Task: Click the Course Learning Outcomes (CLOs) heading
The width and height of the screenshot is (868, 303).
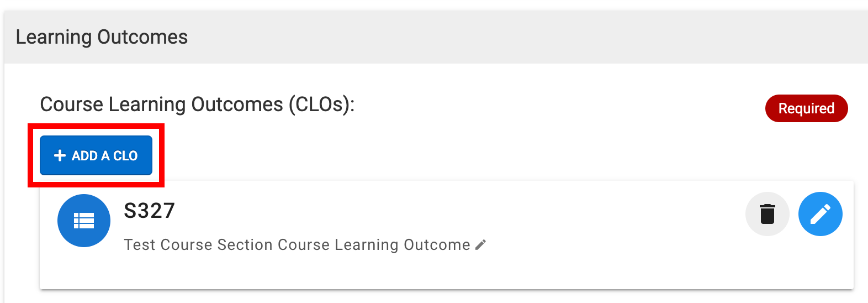Action: 197,104
